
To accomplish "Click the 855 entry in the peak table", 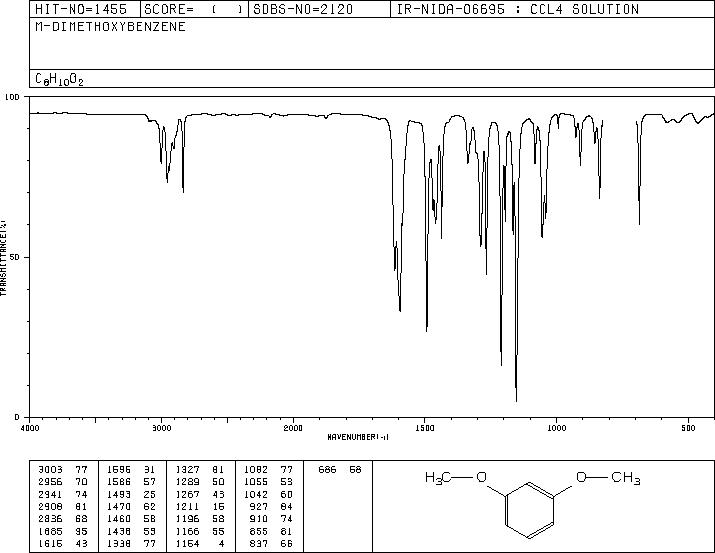I will [259, 531].
